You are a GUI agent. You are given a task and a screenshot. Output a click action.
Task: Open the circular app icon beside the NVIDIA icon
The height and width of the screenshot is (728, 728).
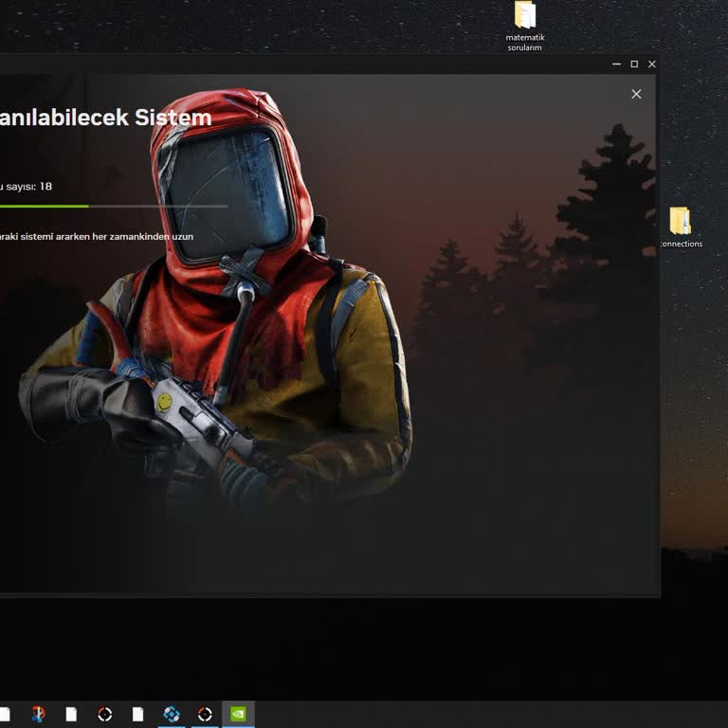pyautogui.click(x=205, y=714)
